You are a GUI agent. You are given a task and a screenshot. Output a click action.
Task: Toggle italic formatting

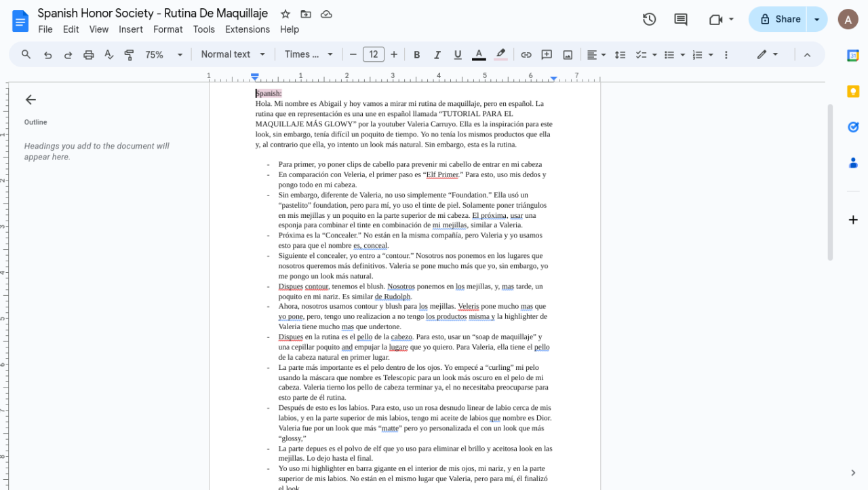[x=437, y=55]
